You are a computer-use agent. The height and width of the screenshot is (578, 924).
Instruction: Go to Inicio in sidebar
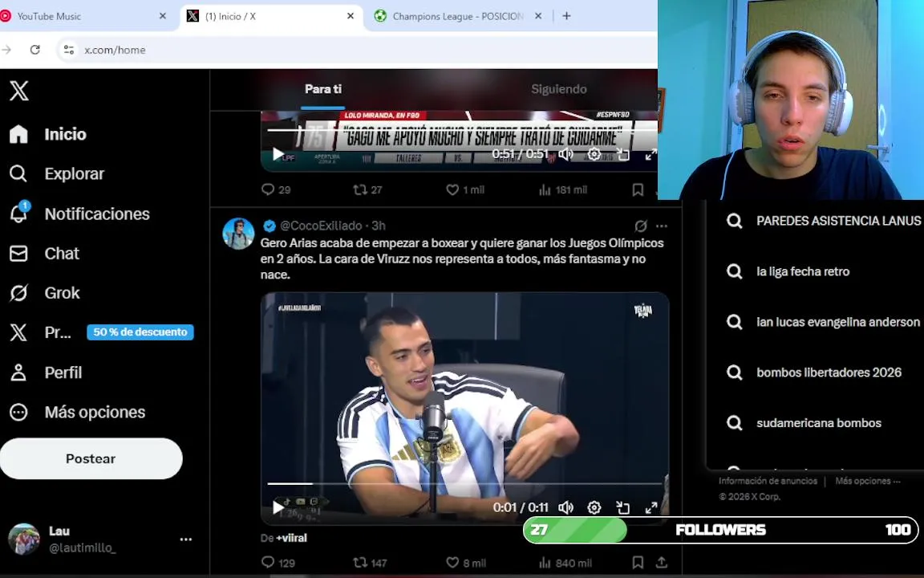48,135
